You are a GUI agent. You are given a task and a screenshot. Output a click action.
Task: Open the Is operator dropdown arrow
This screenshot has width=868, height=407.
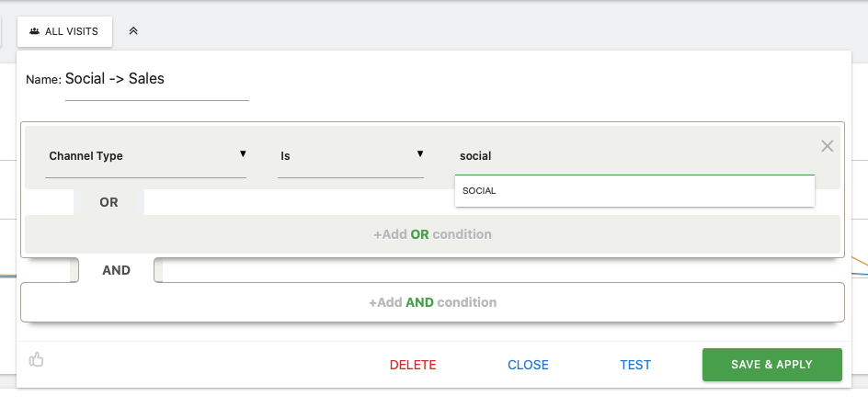(x=420, y=153)
